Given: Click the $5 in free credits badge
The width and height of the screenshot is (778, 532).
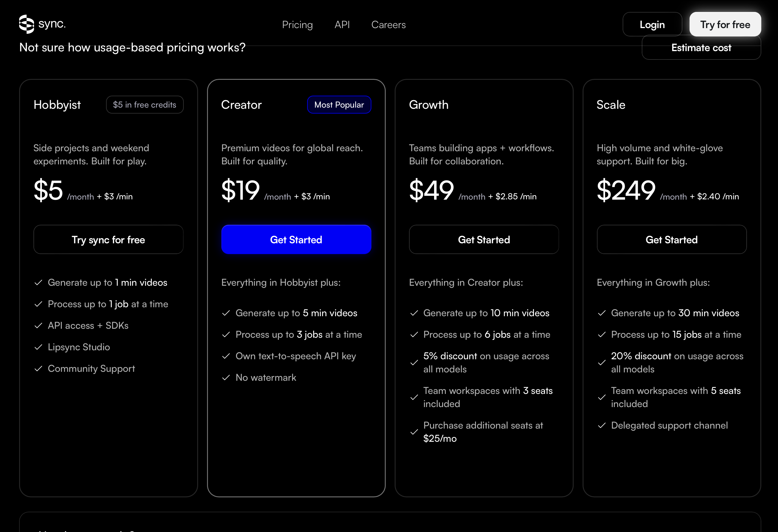Looking at the screenshot, I should coord(145,105).
